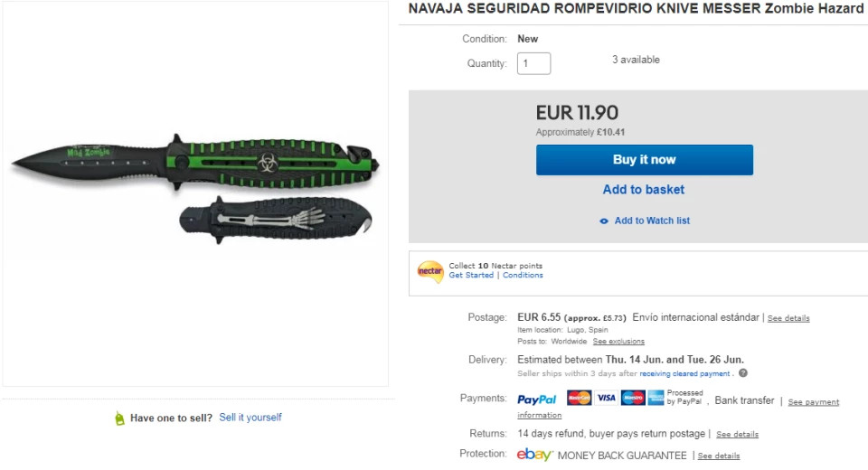Screen dimensions: 868x470
Task: Click the help question mark icon in Delivery
Action: (x=743, y=373)
